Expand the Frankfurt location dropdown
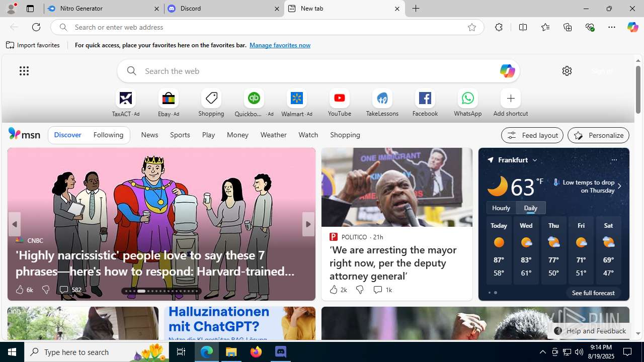This screenshot has height=362, width=644. (x=535, y=160)
